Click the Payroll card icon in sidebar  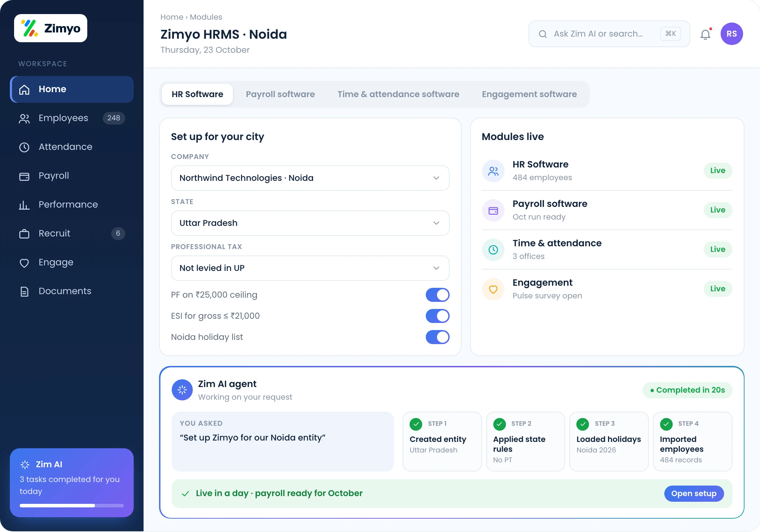24,176
